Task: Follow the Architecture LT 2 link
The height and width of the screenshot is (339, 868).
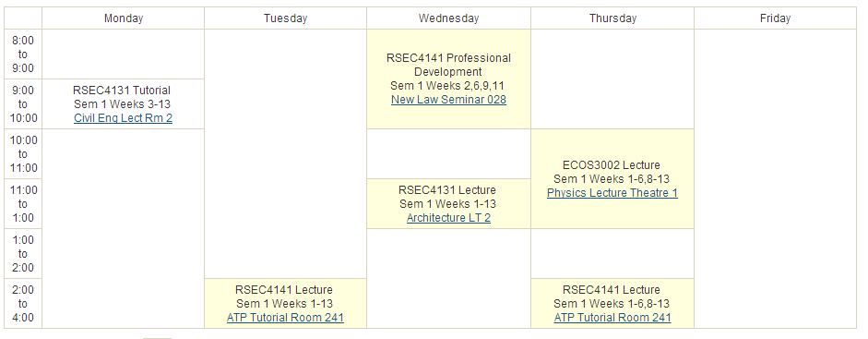Action: pos(448,218)
